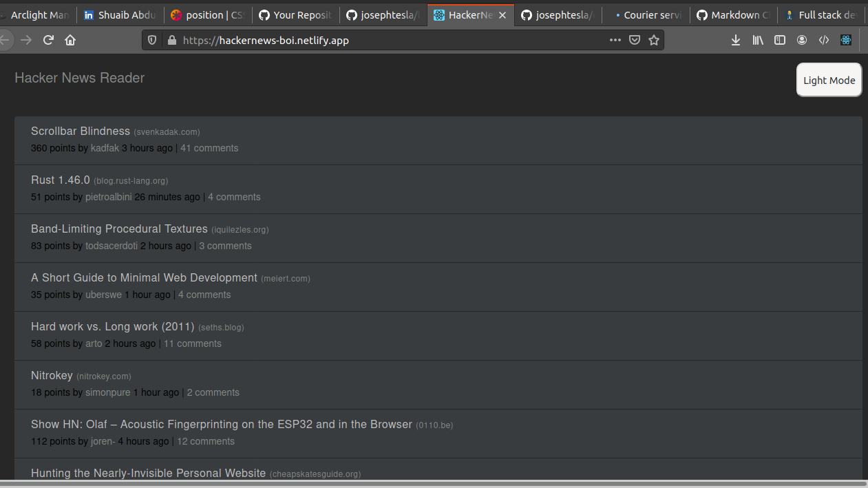Open the Nitrokey story
Screen dimensions: 868x488
(x=52, y=375)
